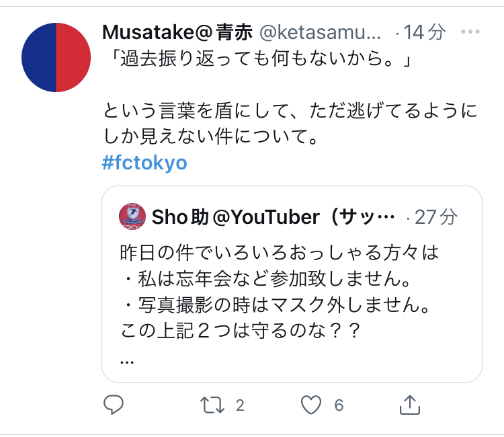504x437 pixels.
Task: Click the #fctokyo hashtag link
Action: pos(144,163)
